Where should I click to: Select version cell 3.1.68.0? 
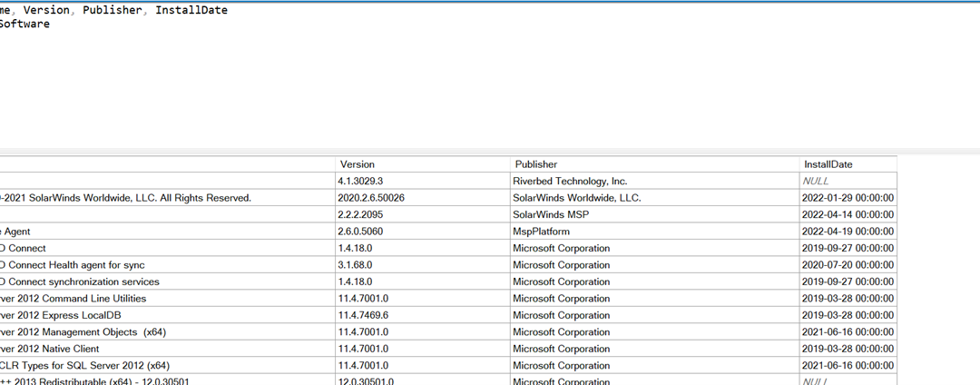click(x=423, y=265)
